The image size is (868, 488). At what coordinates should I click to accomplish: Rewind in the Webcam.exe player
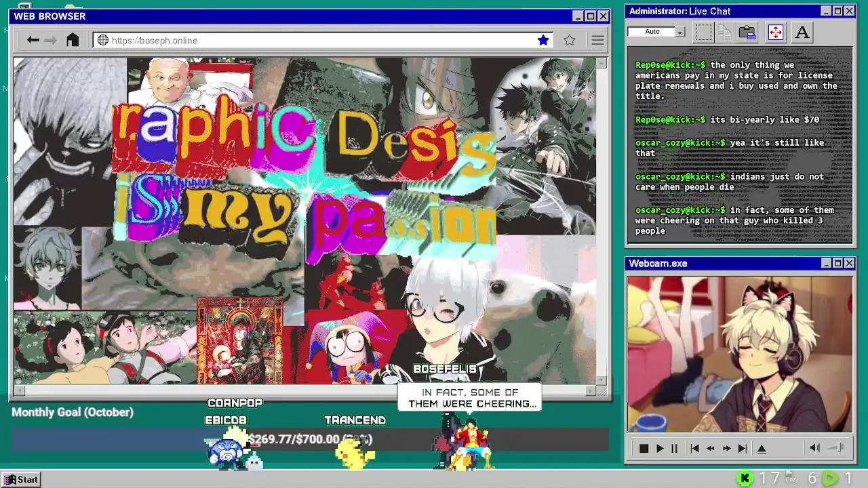pos(711,448)
